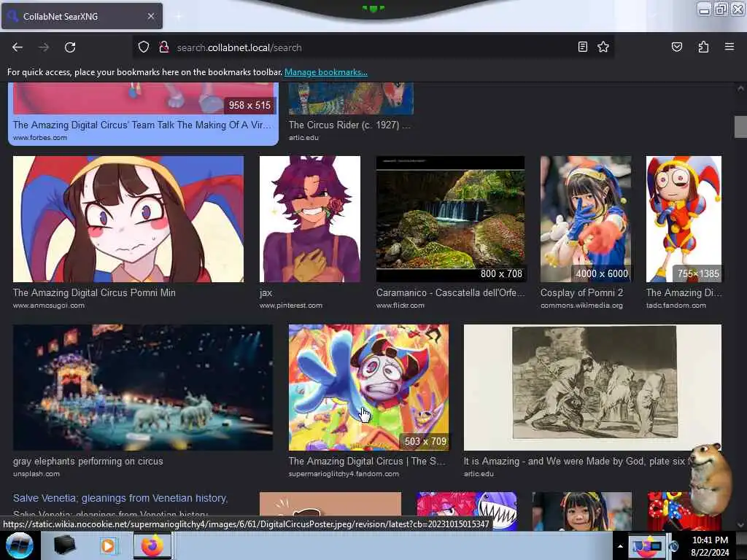
Task: Click 'The Circus Rider (c. 1927)' title
Action: coord(349,125)
